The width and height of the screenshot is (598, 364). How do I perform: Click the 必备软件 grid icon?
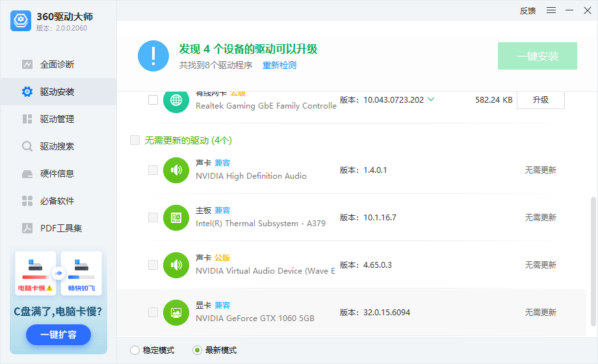click(27, 201)
